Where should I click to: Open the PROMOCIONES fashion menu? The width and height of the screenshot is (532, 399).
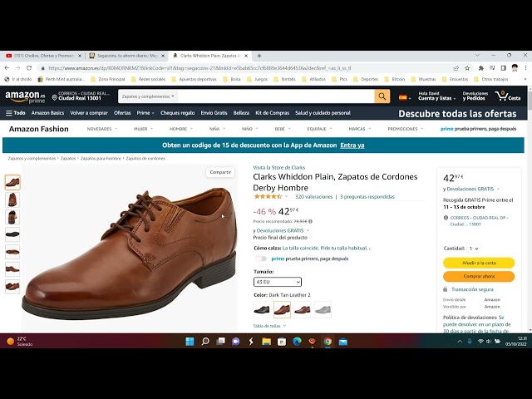click(x=405, y=129)
